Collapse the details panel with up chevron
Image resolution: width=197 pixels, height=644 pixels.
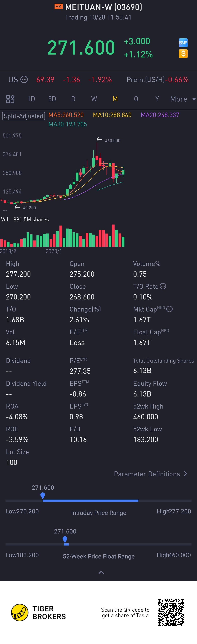tap(101, 572)
